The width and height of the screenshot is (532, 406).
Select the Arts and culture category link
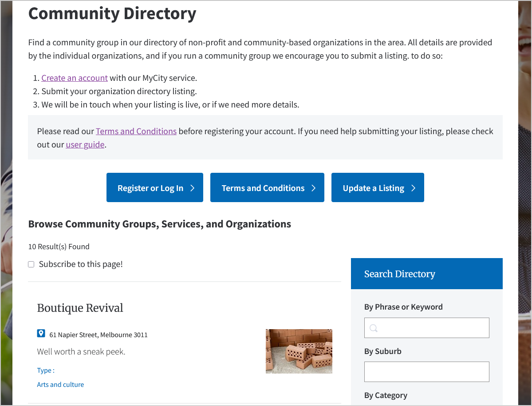[x=60, y=384]
